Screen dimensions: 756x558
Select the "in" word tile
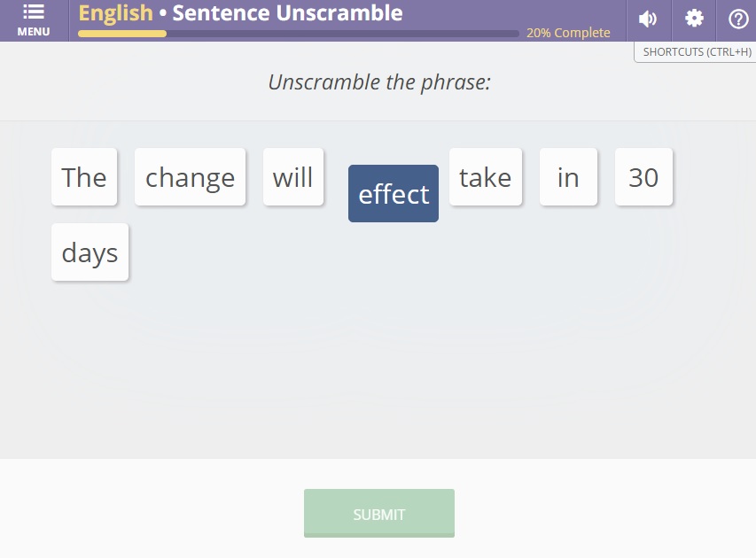click(x=568, y=177)
